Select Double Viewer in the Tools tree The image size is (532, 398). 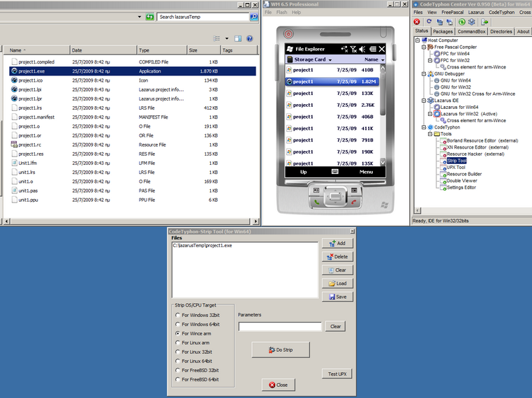point(461,181)
